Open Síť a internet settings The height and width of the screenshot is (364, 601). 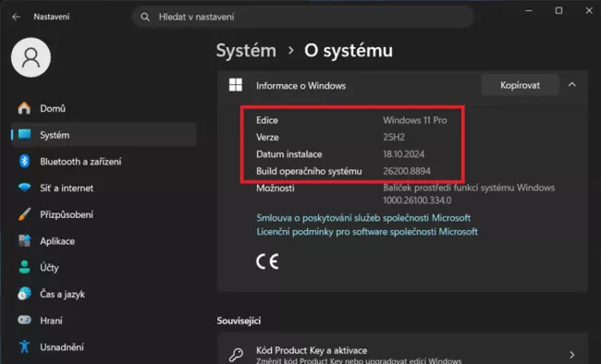[x=104, y=188]
